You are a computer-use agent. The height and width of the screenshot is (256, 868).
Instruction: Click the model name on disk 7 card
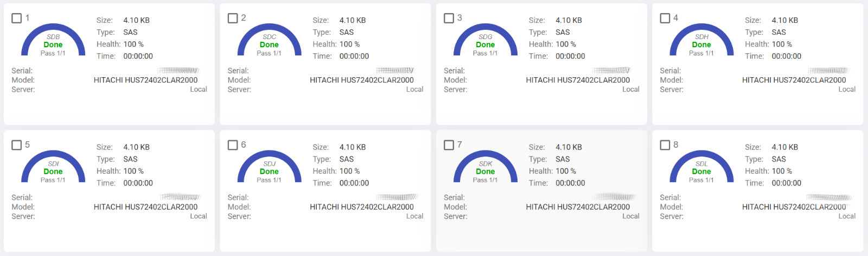578,207
